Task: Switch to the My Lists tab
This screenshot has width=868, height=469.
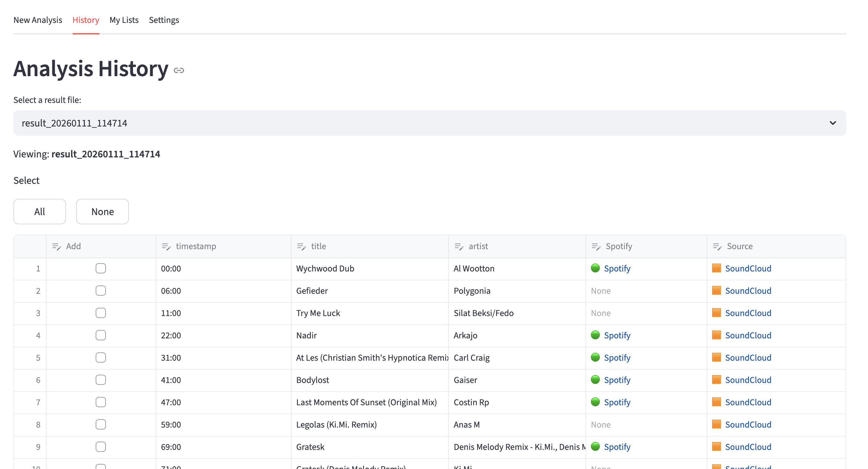Action: pos(124,20)
